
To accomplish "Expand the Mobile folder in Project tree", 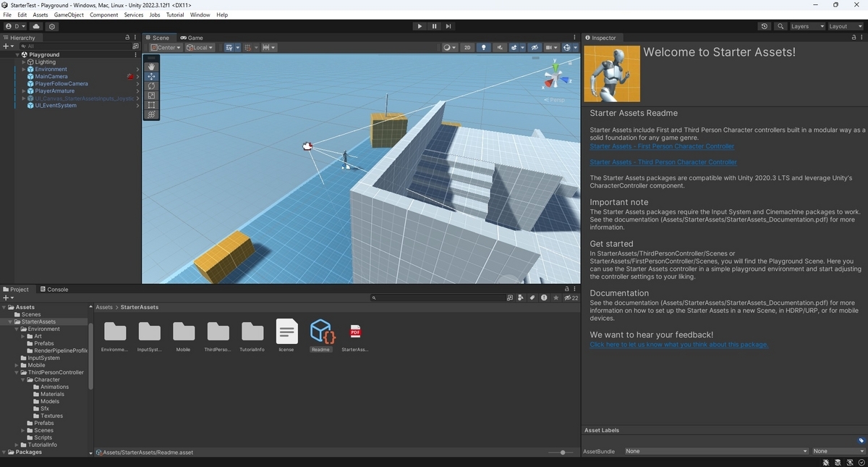I will [17, 366].
